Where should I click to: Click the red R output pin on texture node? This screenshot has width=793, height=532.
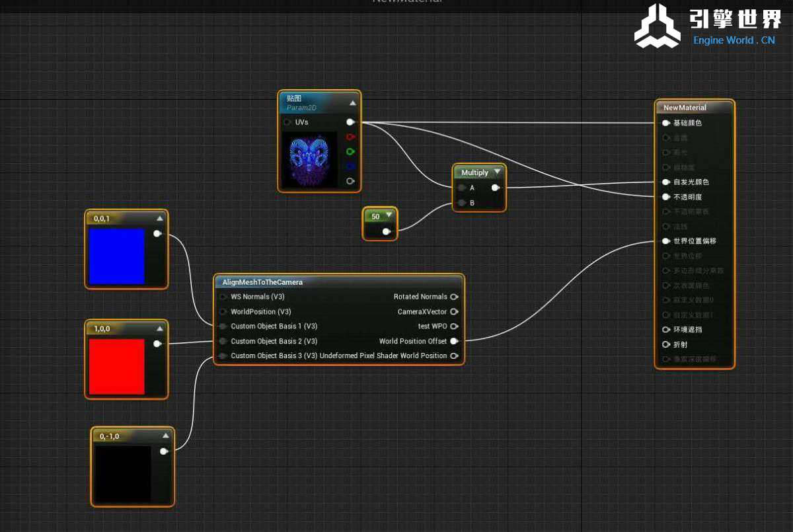(350, 137)
